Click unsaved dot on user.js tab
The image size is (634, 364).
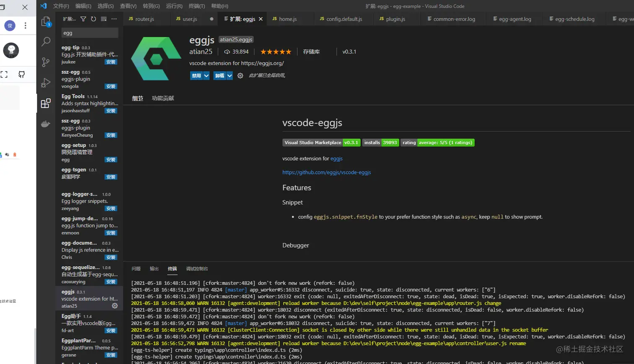211,19
